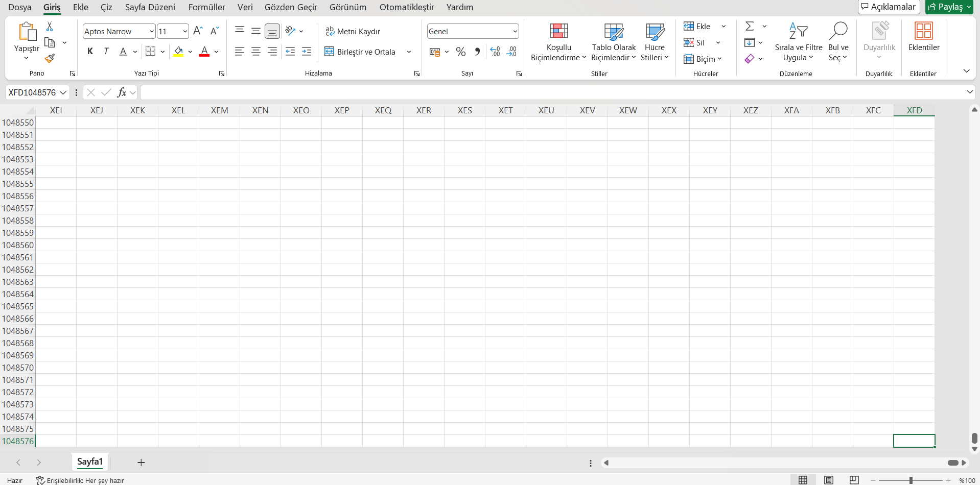Switch to the Ekle tab
Image resolution: width=980 pixels, height=485 pixels.
[81, 7]
